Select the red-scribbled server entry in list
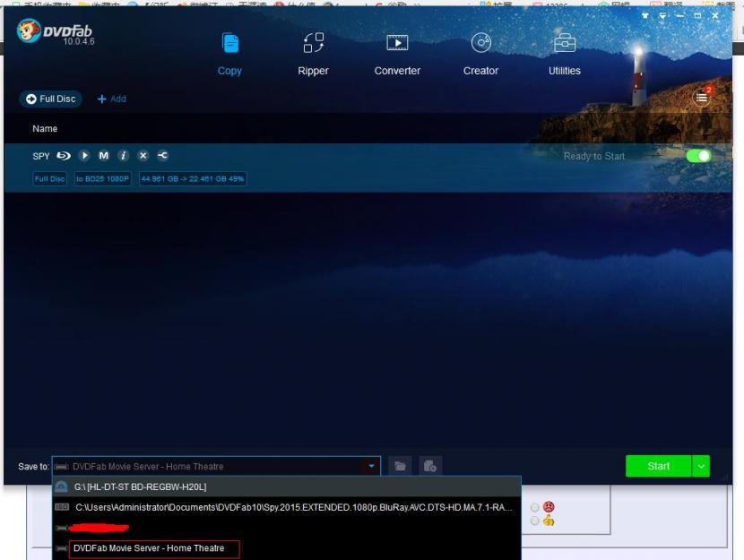 coord(287,527)
